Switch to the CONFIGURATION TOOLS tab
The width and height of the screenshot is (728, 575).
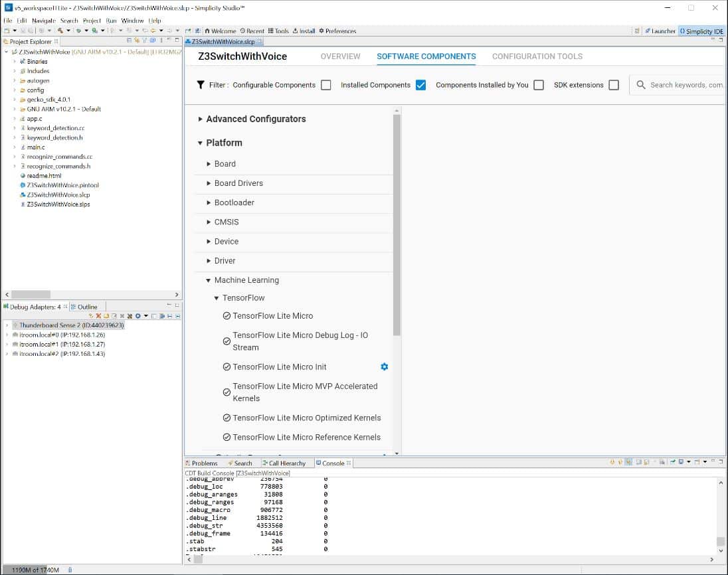coord(537,56)
